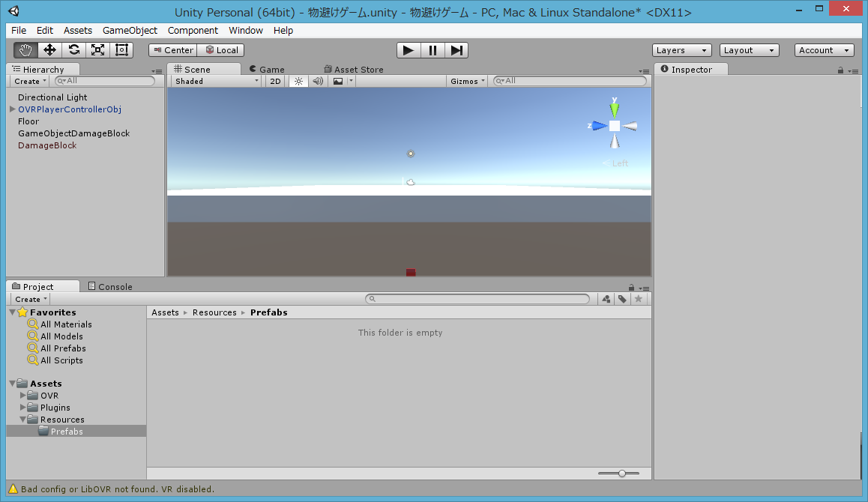Open the Edit menu
Screen dimensions: 868x502
click(45, 31)
